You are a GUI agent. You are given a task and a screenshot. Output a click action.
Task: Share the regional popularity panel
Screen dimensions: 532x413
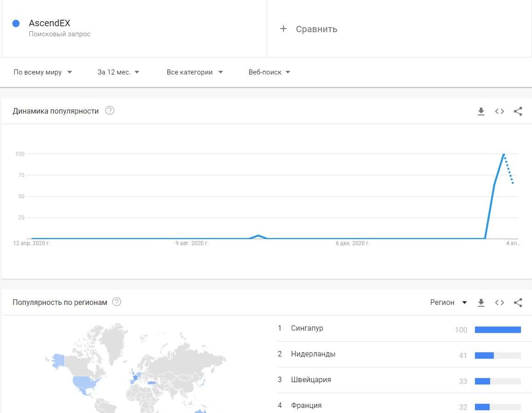click(x=518, y=303)
